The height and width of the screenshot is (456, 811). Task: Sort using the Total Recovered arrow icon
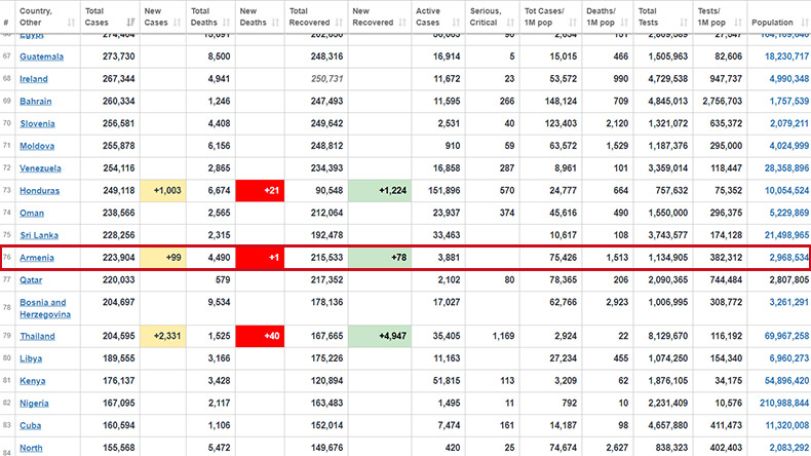(x=339, y=22)
